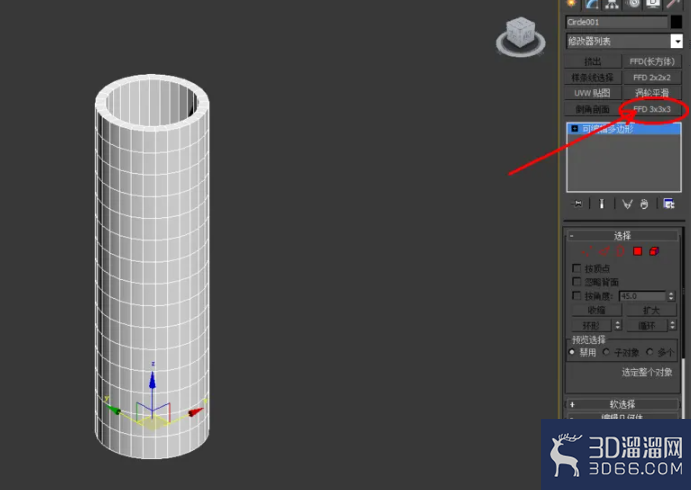The width and height of the screenshot is (691, 490).
Task: Adjust the 按角度 value spinner
Action: pyautogui.click(x=671, y=296)
